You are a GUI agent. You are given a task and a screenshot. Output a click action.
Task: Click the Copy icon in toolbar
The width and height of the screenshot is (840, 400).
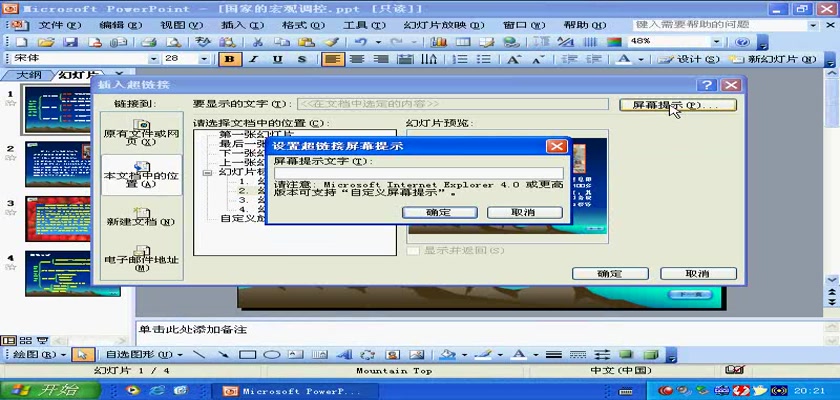282,42
